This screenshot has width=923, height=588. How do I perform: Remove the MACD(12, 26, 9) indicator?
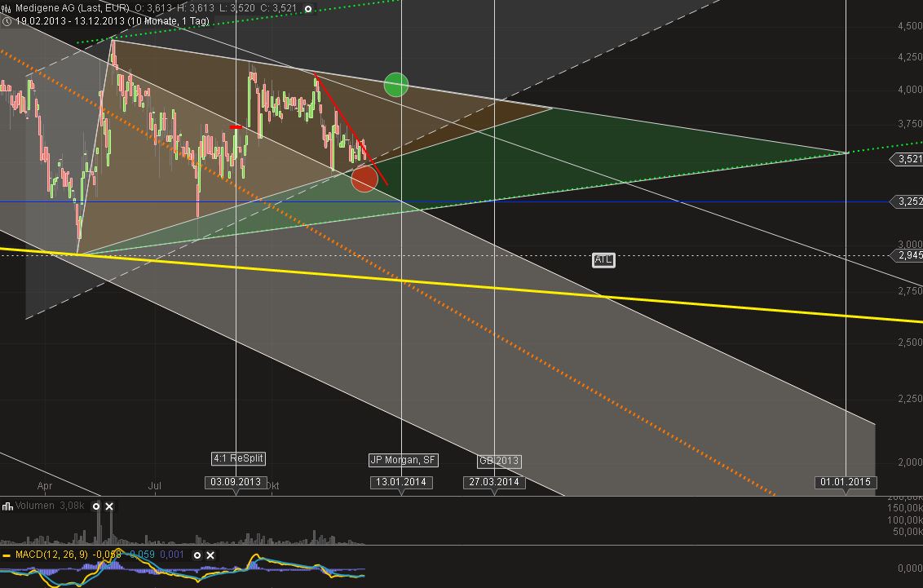[210, 555]
